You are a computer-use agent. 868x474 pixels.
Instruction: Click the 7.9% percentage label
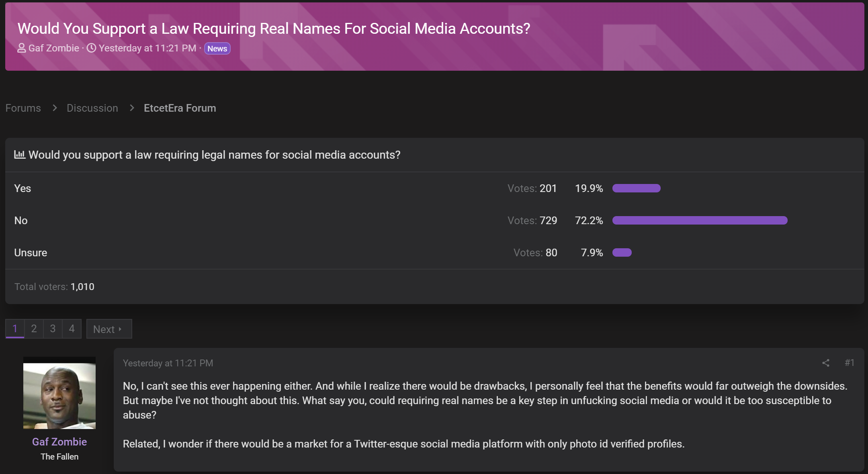(x=592, y=253)
